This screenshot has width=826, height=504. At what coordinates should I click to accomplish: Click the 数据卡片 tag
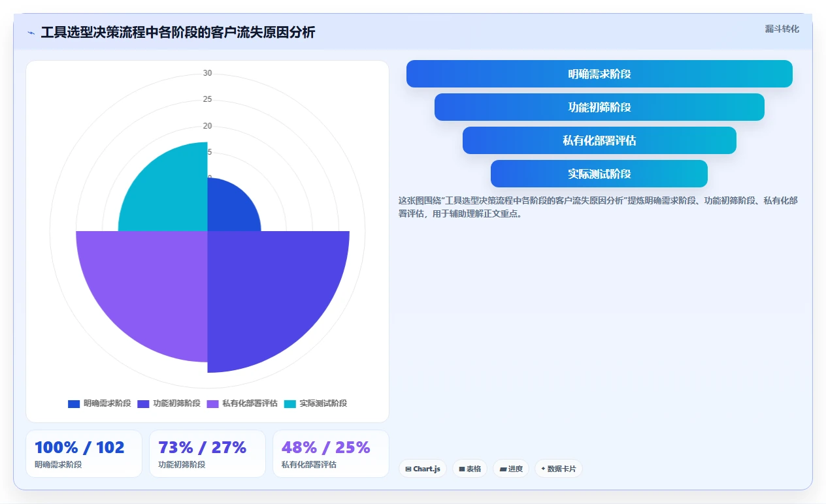click(x=559, y=469)
